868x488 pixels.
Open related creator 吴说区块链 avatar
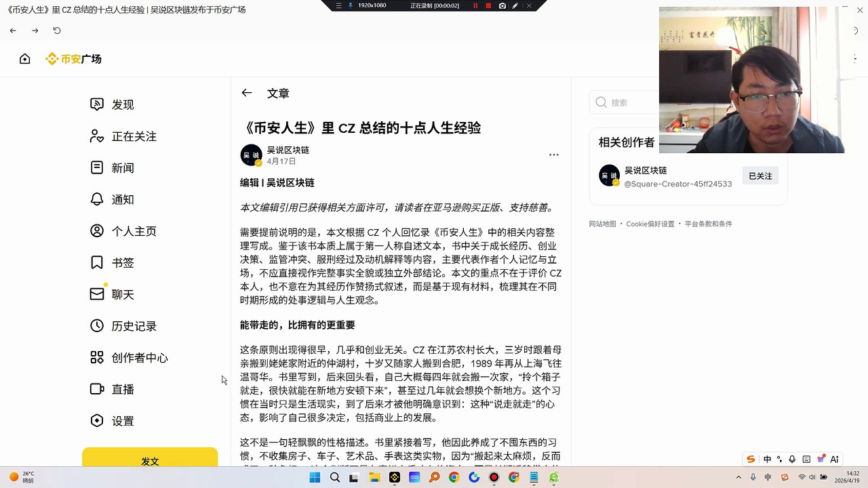click(610, 176)
